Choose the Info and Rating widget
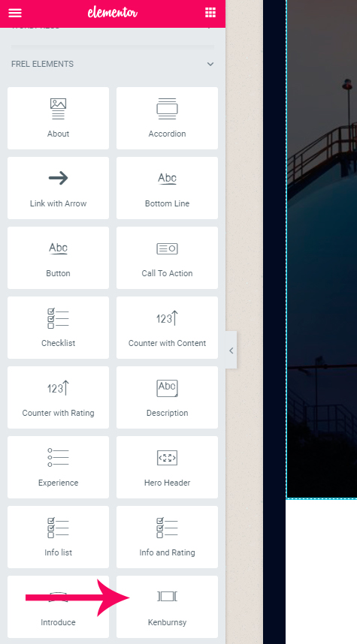This screenshot has width=357, height=644. pyautogui.click(x=167, y=537)
